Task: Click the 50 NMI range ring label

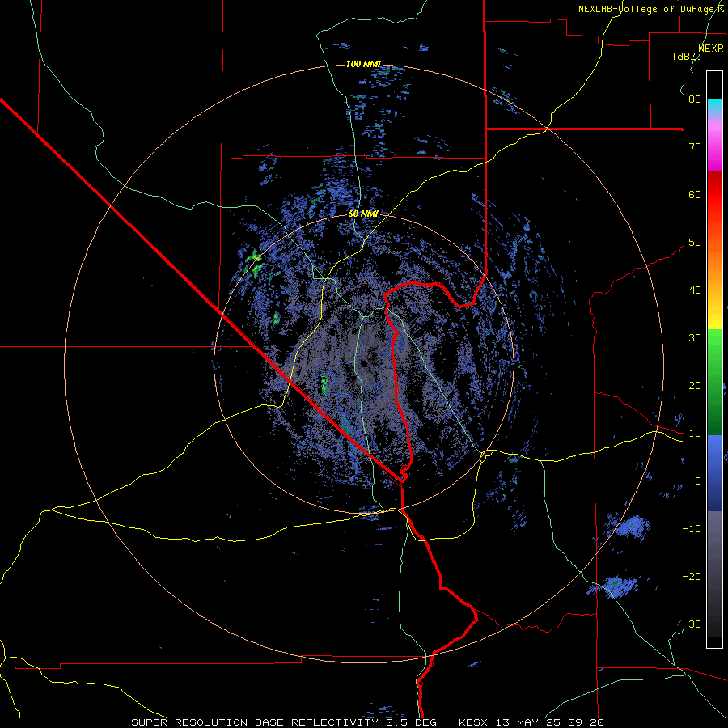Action: point(363,214)
